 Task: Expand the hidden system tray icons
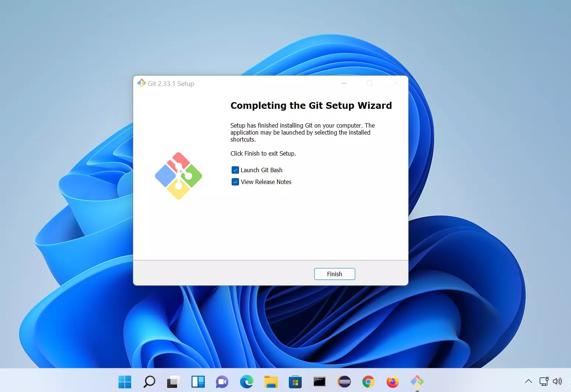tap(528, 381)
